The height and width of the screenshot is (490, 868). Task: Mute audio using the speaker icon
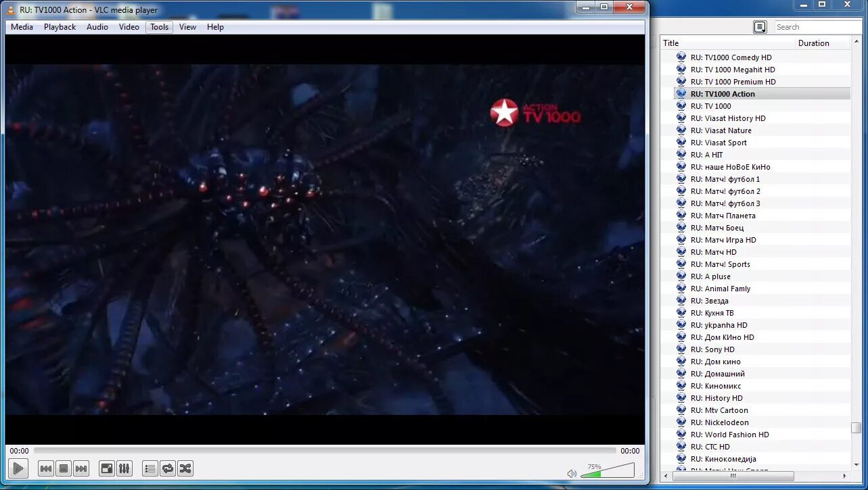[x=572, y=473]
